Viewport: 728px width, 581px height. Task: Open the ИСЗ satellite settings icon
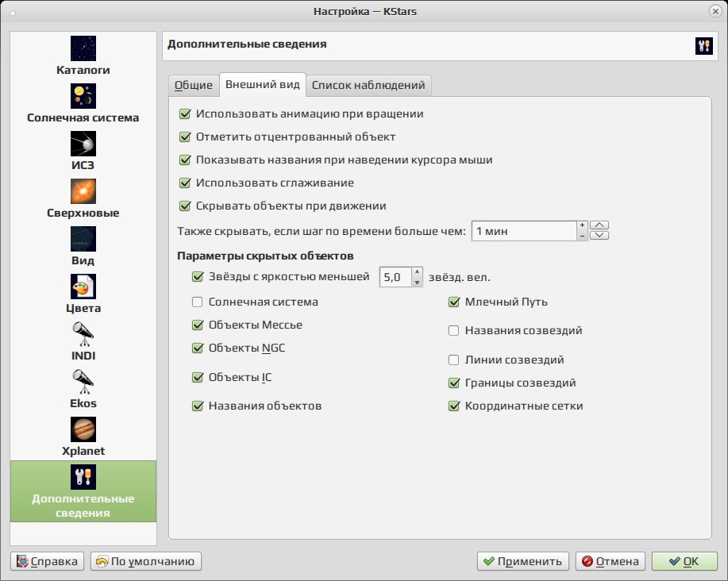pos(83,144)
